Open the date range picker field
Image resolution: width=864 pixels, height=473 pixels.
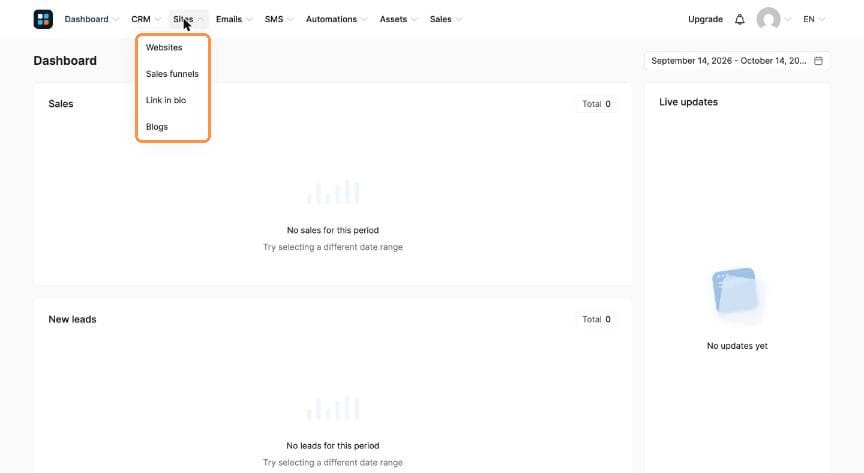(x=737, y=61)
